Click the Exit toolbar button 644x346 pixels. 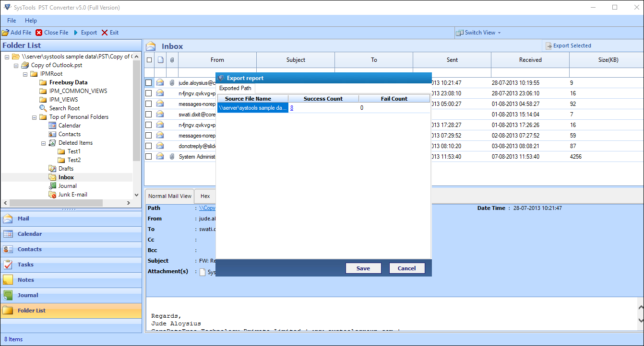click(110, 33)
